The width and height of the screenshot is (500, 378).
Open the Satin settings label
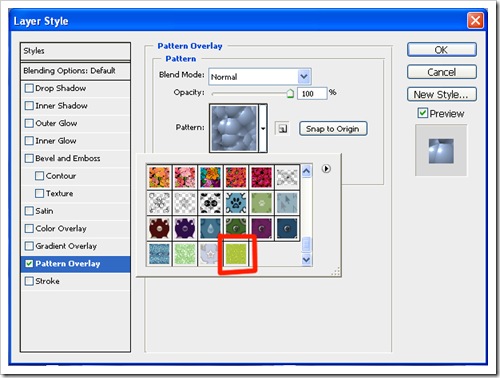[44, 211]
